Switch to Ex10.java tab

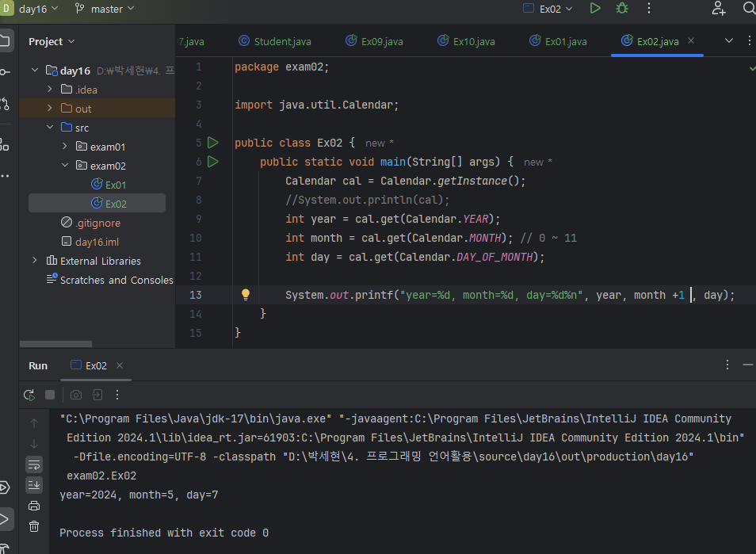pyautogui.click(x=466, y=41)
